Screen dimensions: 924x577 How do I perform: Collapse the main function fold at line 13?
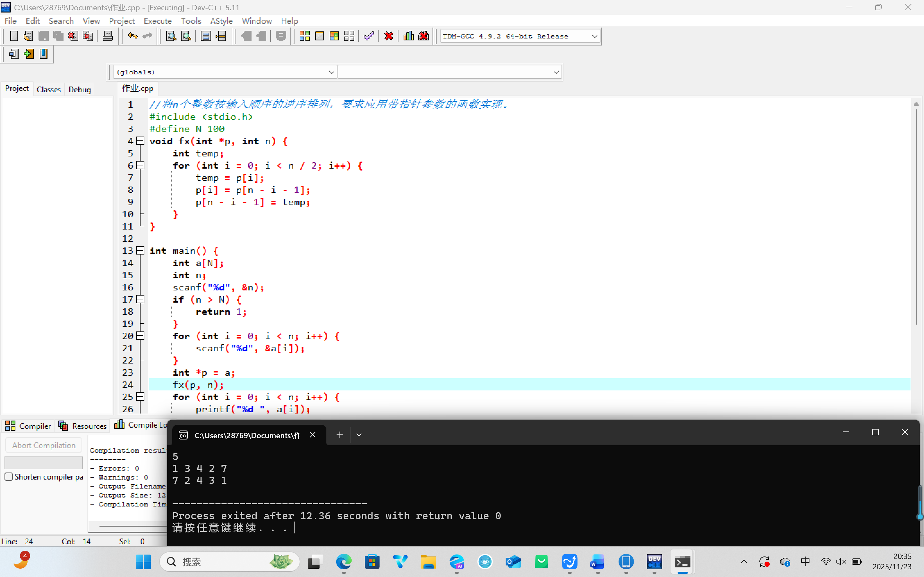click(141, 250)
